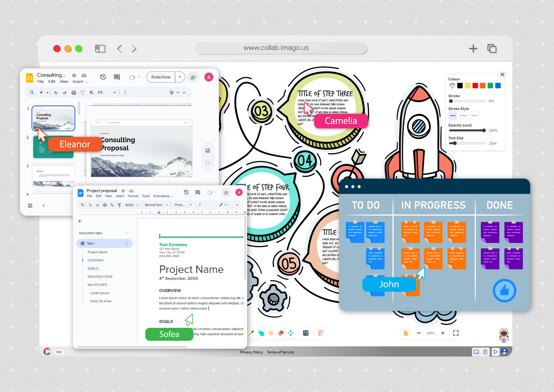Click the Terms of Service link
The image size is (554, 392).
point(280,352)
